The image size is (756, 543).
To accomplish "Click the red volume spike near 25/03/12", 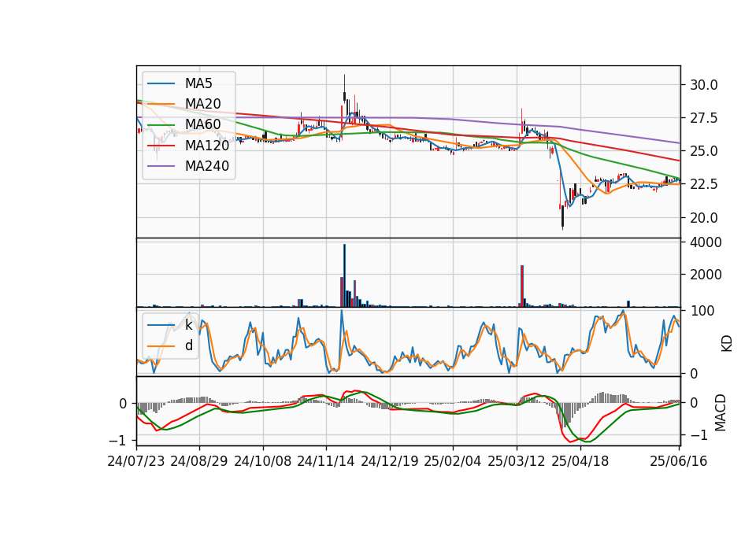I will click(522, 286).
